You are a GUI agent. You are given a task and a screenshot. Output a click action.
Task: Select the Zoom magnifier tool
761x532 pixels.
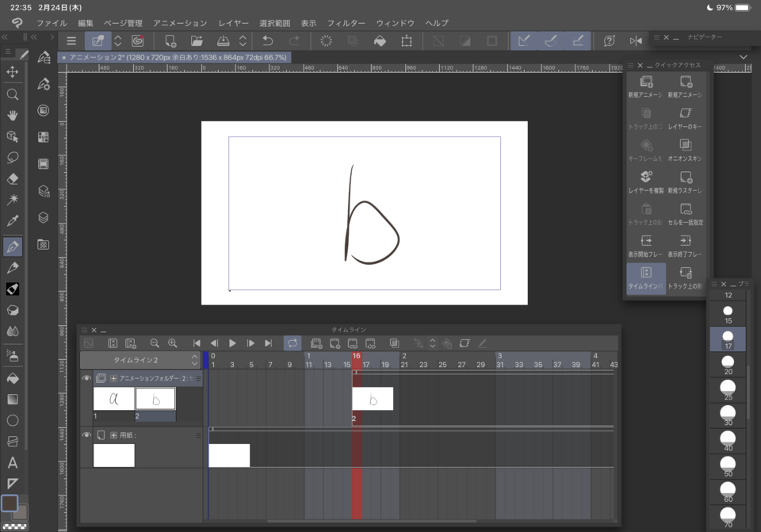click(x=12, y=94)
